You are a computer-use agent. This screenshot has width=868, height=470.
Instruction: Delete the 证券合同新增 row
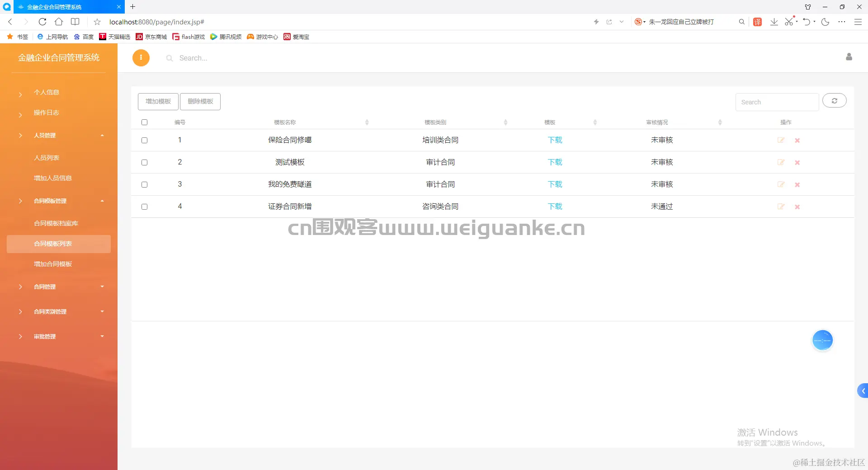797,207
